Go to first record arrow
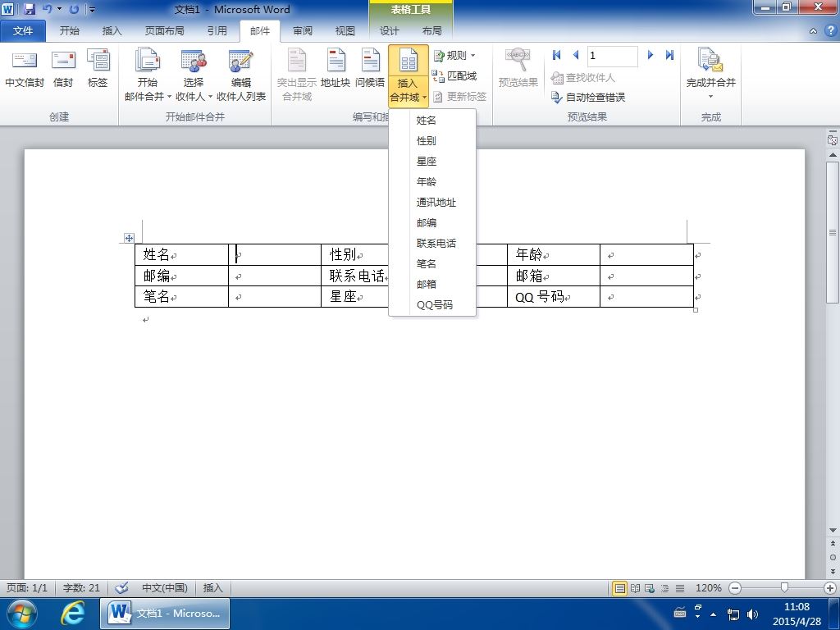Image resolution: width=840 pixels, height=630 pixels. tap(557, 55)
